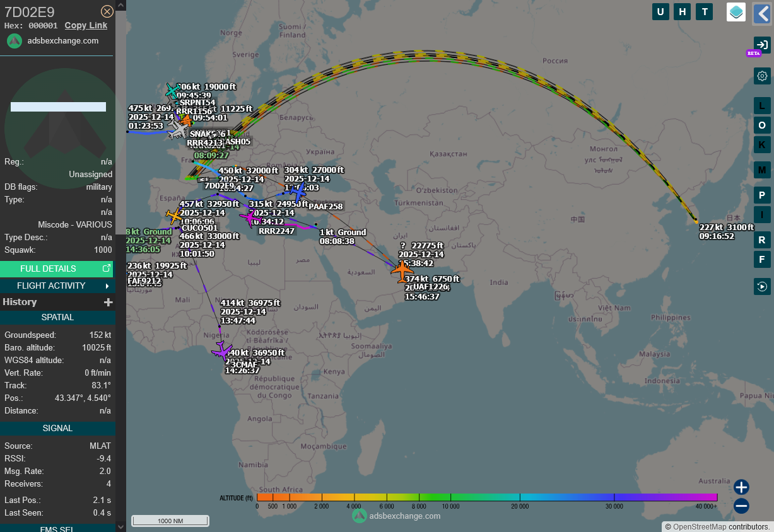774x532 pixels.
Task: Open the map layers selector icon
Action: point(736,11)
